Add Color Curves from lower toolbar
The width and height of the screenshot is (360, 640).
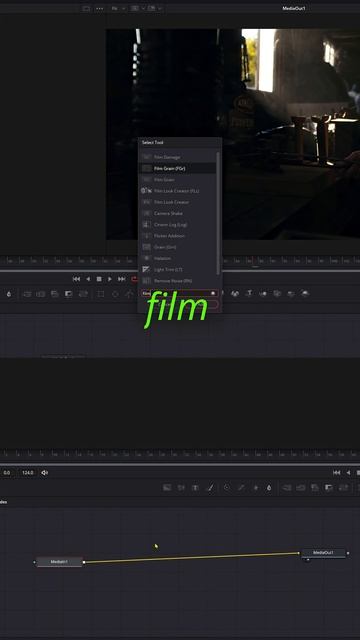(241, 487)
